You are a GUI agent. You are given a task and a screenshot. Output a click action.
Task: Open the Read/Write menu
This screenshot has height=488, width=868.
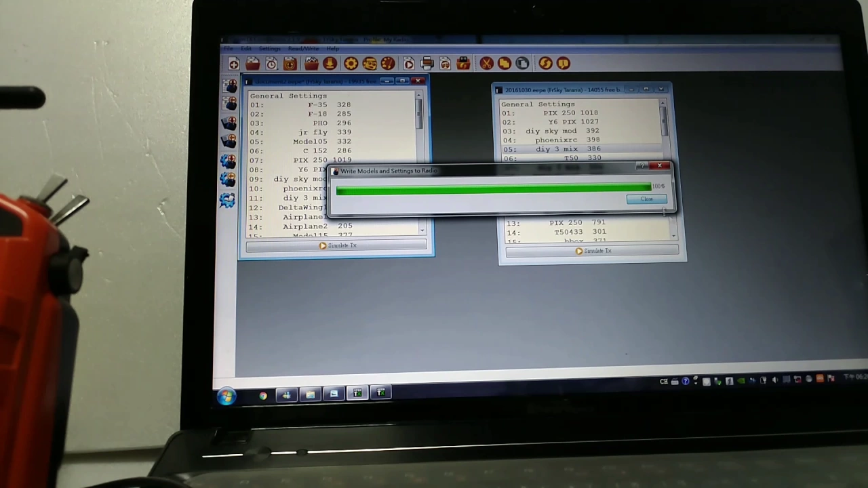pos(303,49)
